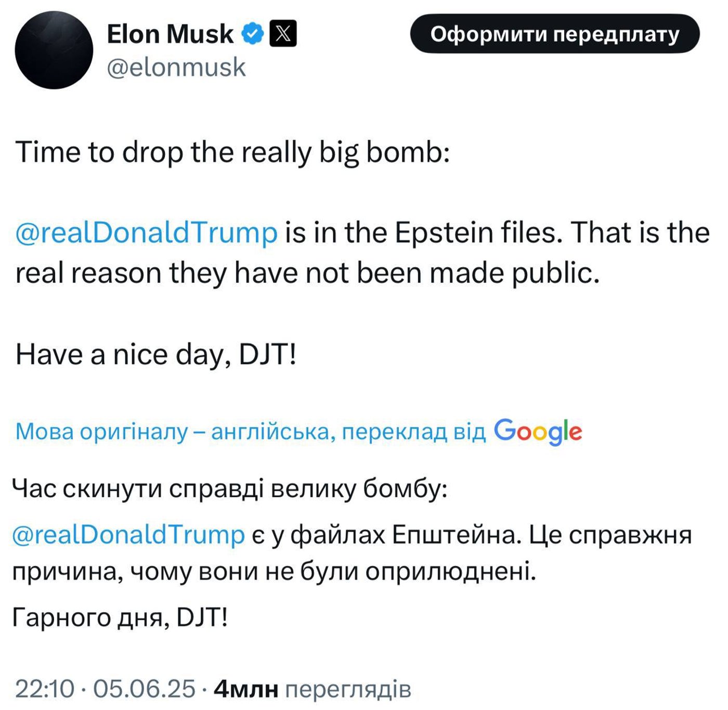Click the phrase 'Have a nice day, DJT!'
The width and height of the screenshot is (728, 710).
click(x=156, y=354)
